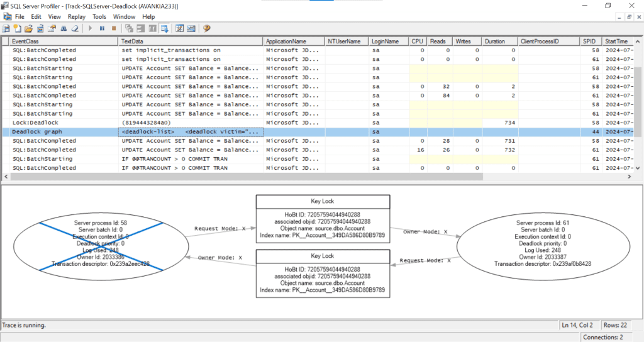Image resolution: width=644 pixels, height=342 pixels.
Task: Open a trace file with the folder icon
Action: [x=28, y=28]
